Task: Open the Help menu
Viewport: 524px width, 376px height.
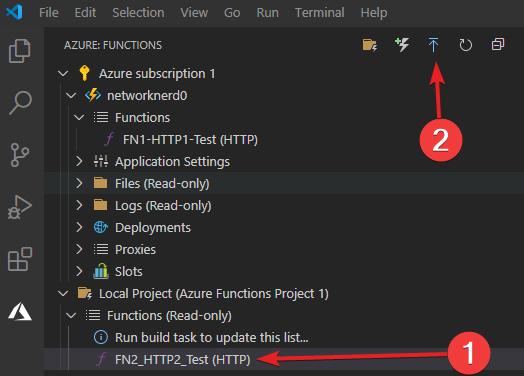Action: point(374,13)
